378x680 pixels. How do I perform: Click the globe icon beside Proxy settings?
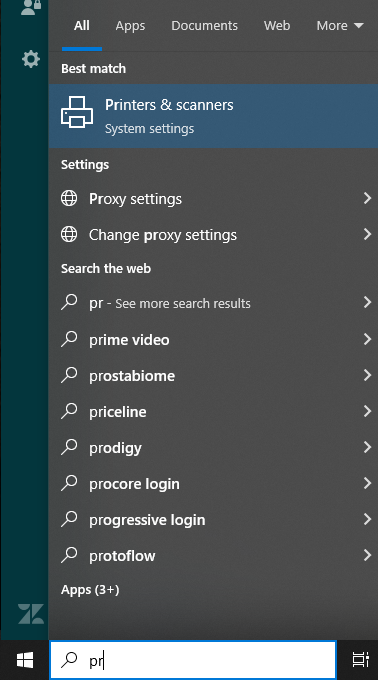pyautogui.click(x=69, y=199)
